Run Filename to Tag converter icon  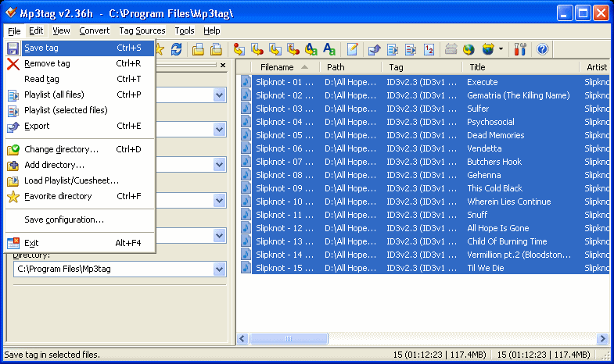(x=257, y=49)
